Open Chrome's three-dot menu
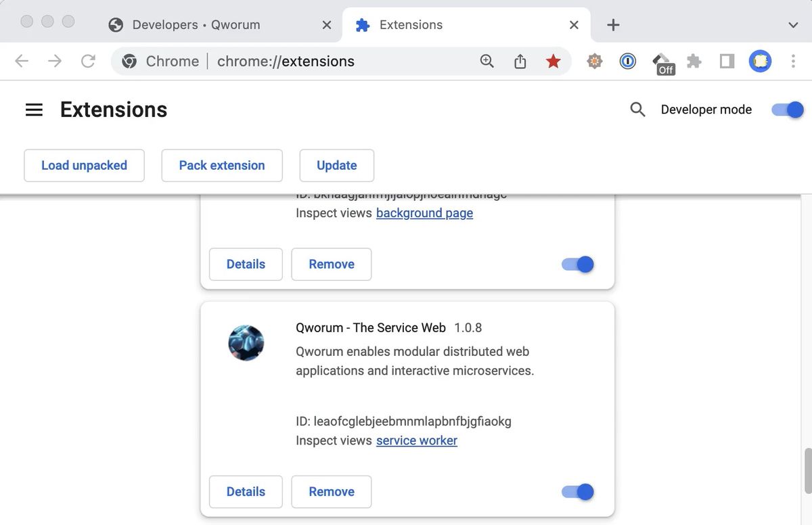 793,62
